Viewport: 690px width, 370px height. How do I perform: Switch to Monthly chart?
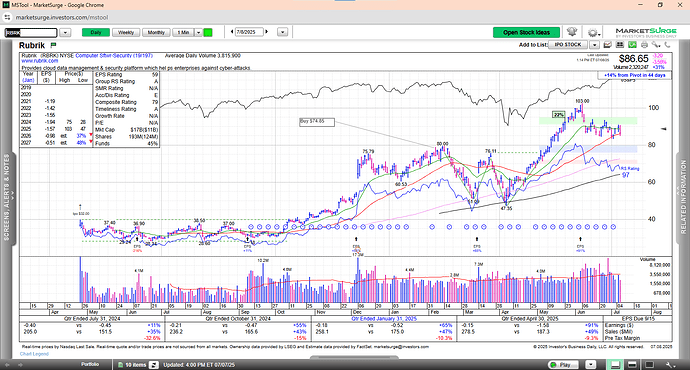156,33
